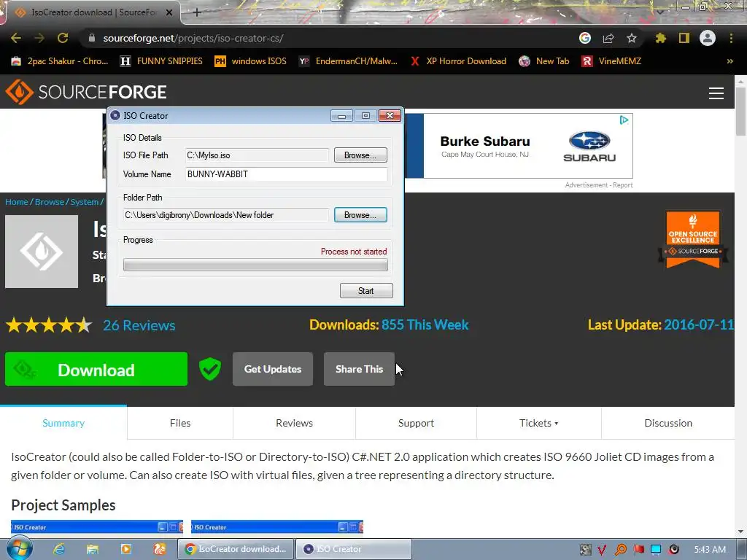Viewport: 747px width, 560px height.
Task: Edit the ISO File Path field
Action: (x=256, y=155)
